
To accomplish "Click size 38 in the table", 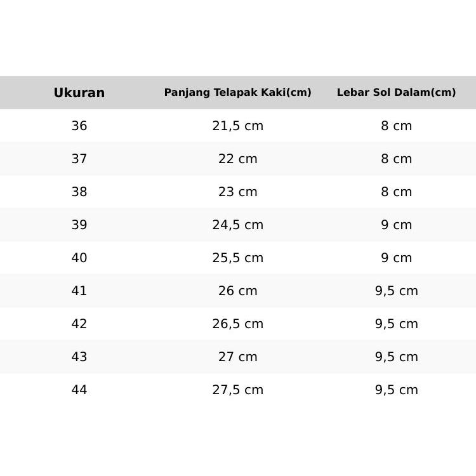I will pyautogui.click(x=79, y=192).
